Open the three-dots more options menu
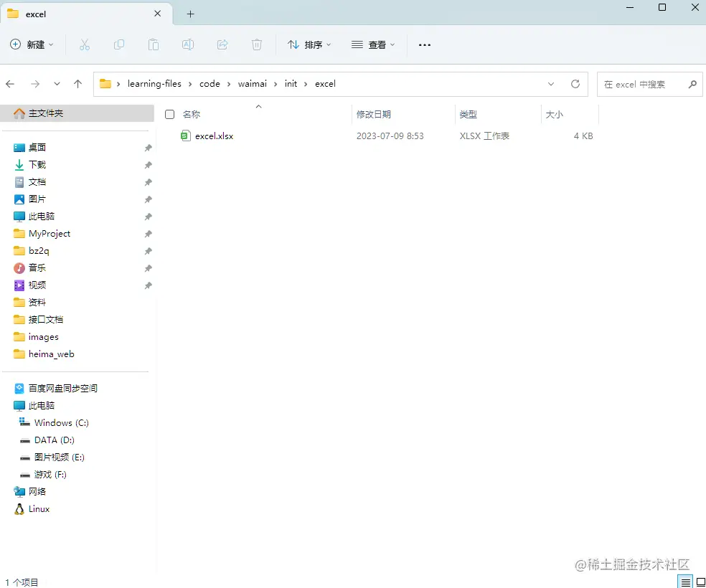706x588 pixels. (x=425, y=44)
